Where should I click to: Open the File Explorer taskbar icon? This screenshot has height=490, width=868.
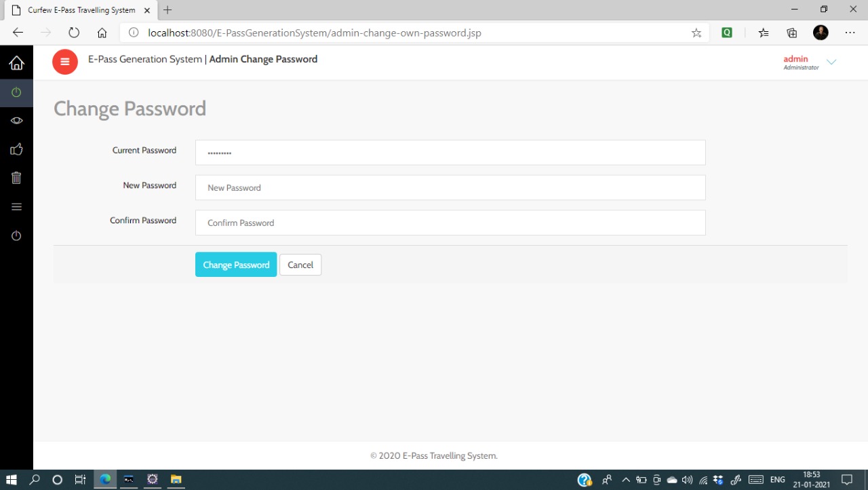(x=176, y=479)
